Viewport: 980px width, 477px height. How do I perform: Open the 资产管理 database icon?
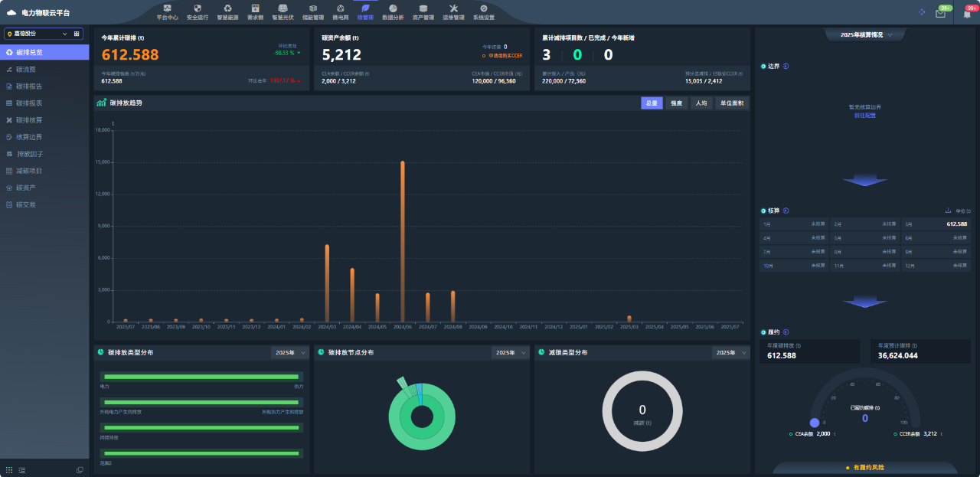(423, 8)
